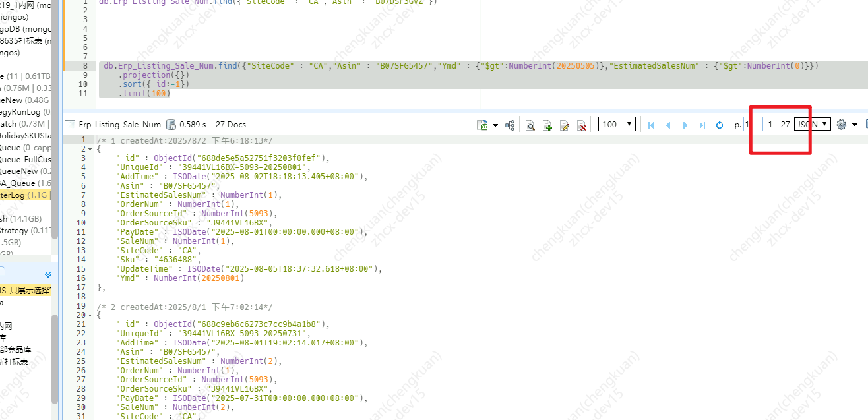Go to the previous results page

pos(668,125)
